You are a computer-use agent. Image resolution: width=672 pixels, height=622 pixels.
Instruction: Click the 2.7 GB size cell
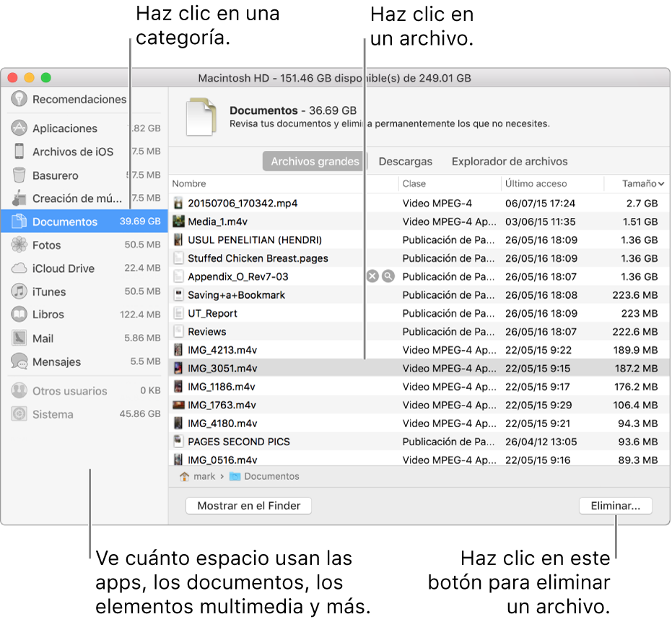click(x=642, y=203)
